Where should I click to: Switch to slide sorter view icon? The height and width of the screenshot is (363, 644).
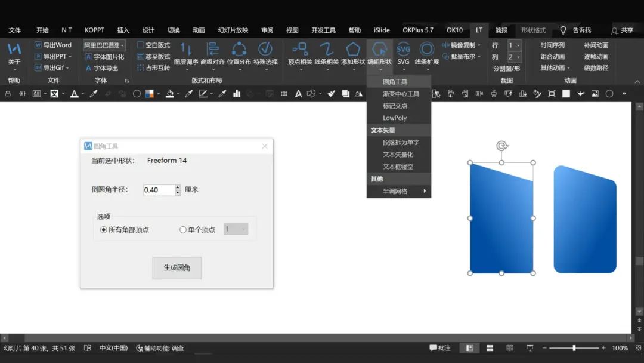click(x=490, y=348)
